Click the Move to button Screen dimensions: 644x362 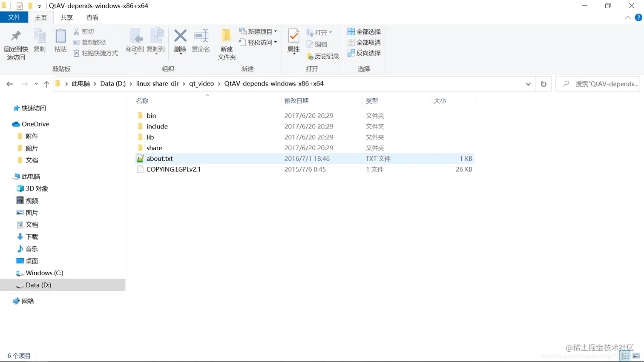[x=135, y=41]
